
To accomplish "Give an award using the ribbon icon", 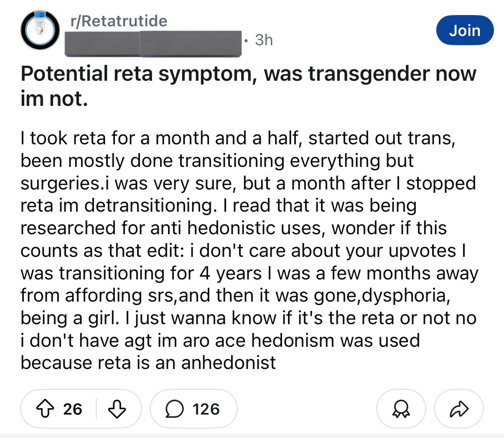I will pyautogui.click(x=401, y=409).
